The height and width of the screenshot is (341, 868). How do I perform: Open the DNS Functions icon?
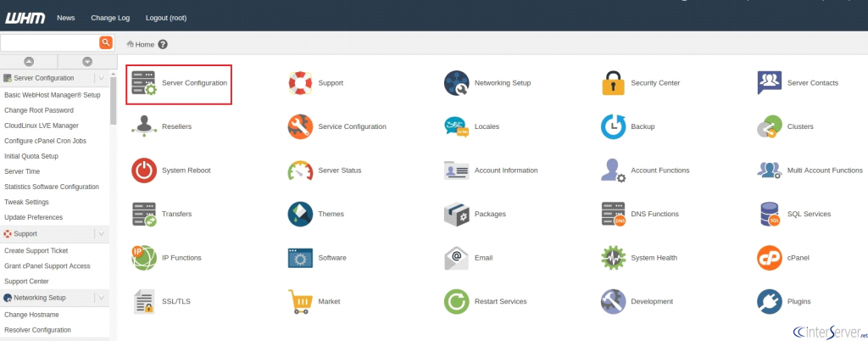pyautogui.click(x=613, y=215)
